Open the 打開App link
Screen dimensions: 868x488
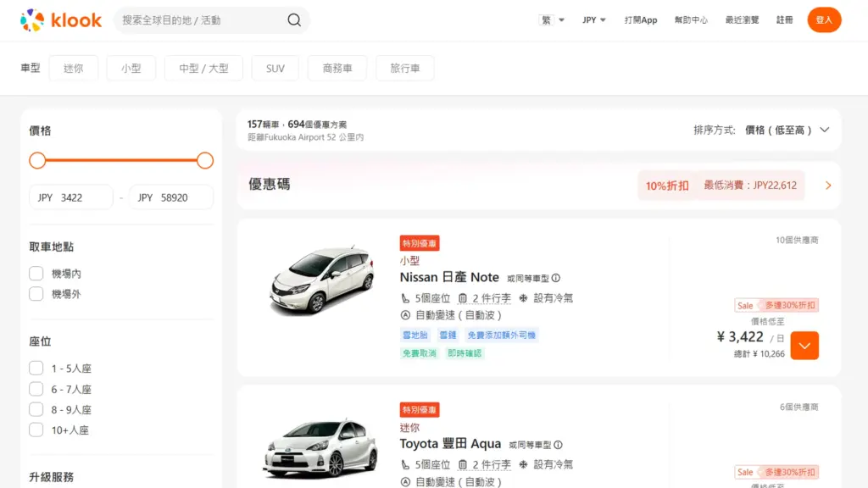click(x=641, y=20)
